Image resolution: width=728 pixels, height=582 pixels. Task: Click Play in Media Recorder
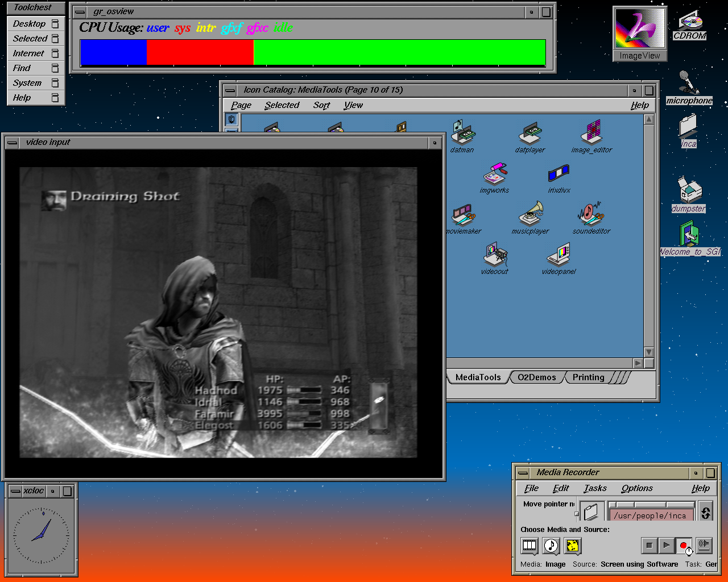pyautogui.click(x=667, y=546)
